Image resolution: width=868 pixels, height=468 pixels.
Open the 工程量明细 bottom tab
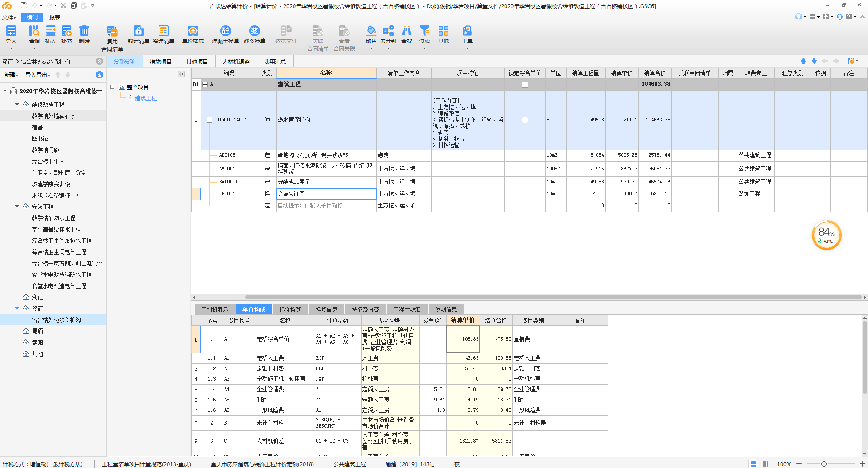coord(407,309)
